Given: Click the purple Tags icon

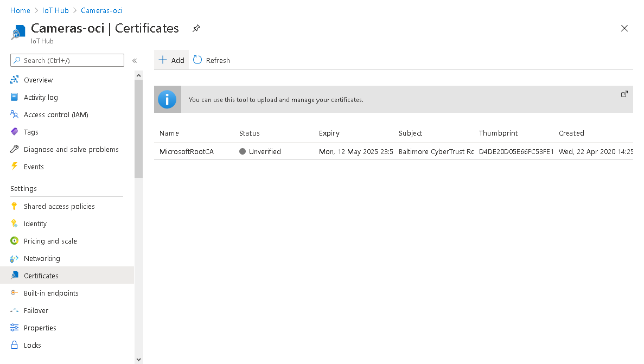Looking at the screenshot, I should click(14, 131).
